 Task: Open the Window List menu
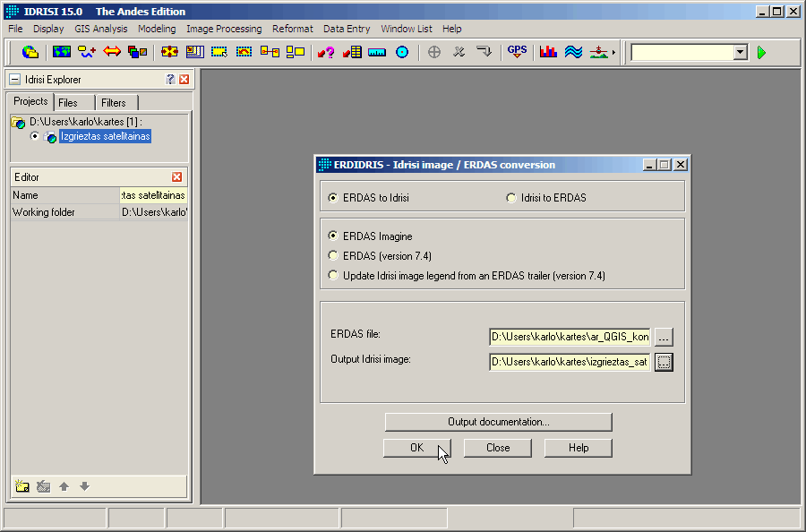(406, 29)
